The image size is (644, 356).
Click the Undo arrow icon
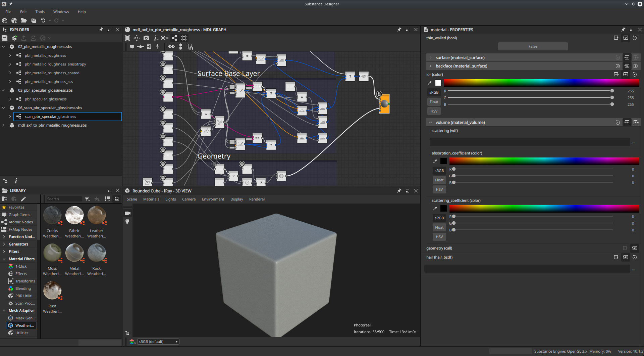click(43, 20)
